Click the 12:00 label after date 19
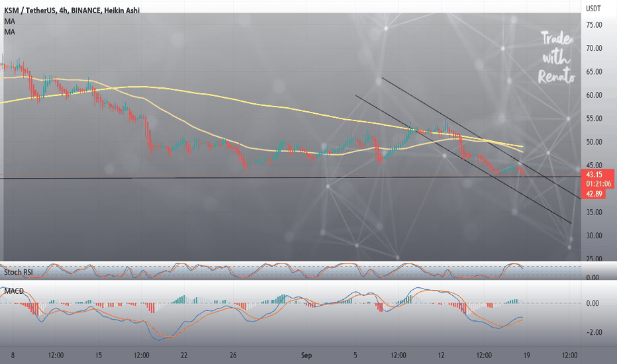This screenshot has height=364, width=617. click(x=569, y=355)
